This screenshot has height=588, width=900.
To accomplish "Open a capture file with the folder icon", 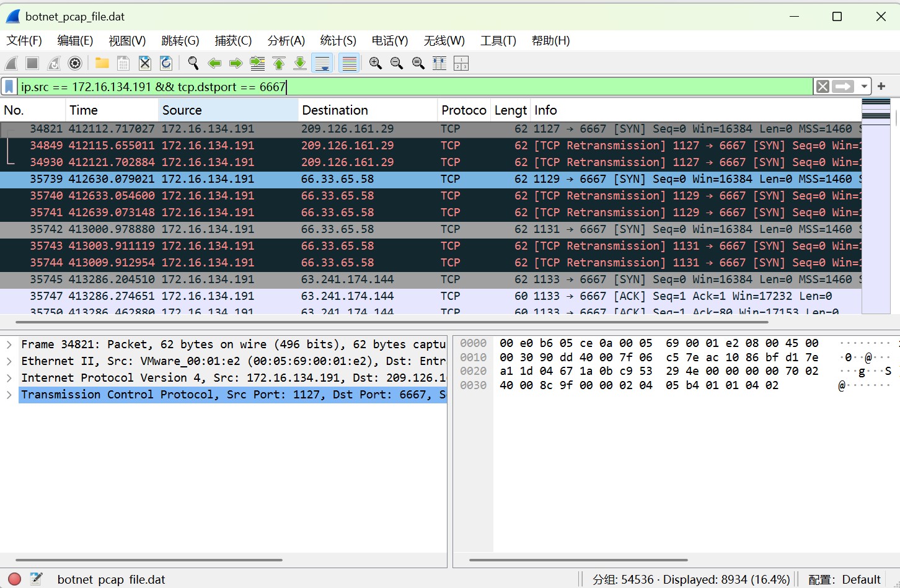I will 102,63.
